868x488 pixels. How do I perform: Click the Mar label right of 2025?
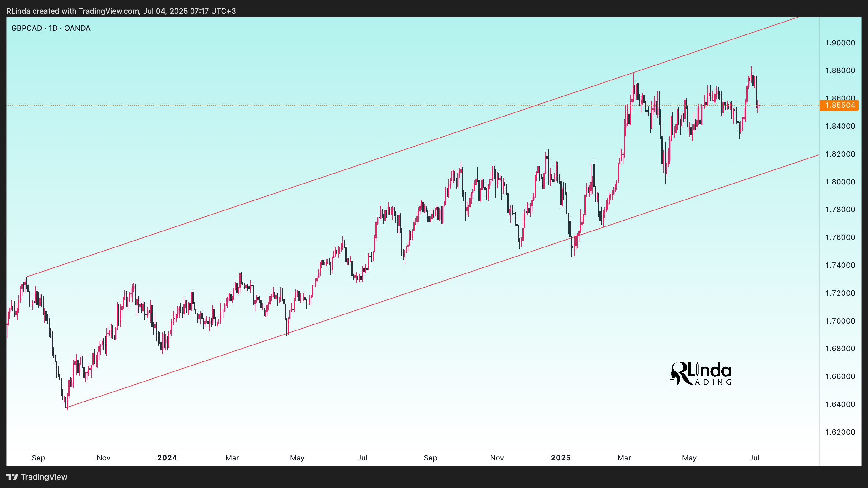coord(624,458)
